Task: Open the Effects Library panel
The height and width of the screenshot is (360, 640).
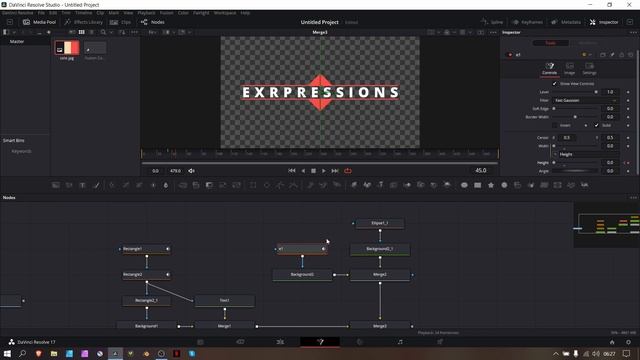Action: click(x=84, y=22)
